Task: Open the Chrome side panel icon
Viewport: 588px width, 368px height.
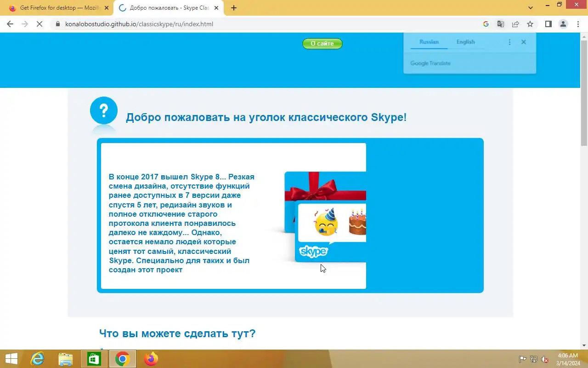Action: click(x=548, y=24)
